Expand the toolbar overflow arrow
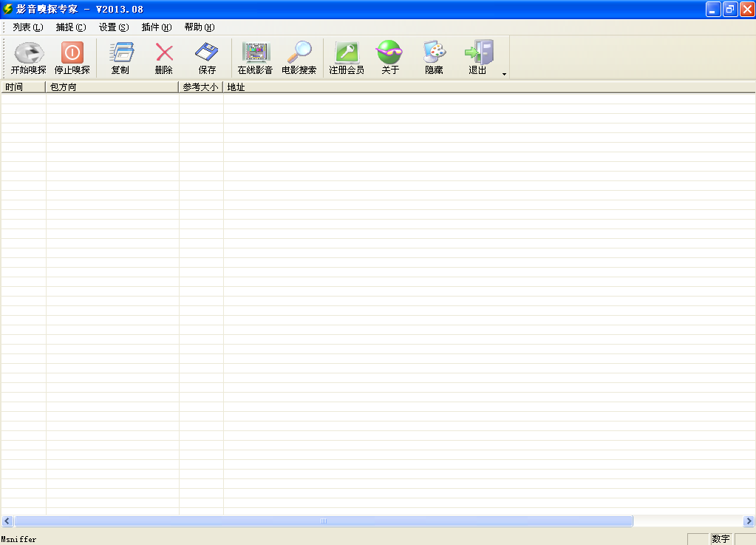The height and width of the screenshot is (545, 756). (x=504, y=74)
